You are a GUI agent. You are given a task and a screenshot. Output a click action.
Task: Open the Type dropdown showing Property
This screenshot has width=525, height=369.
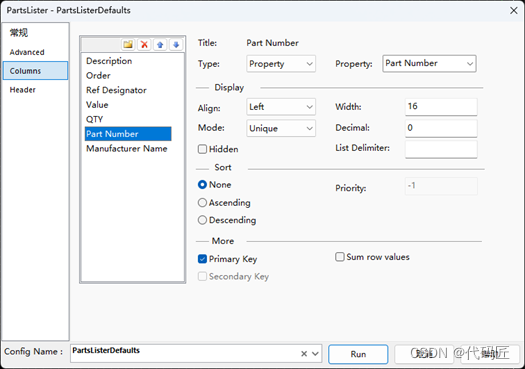click(x=281, y=64)
